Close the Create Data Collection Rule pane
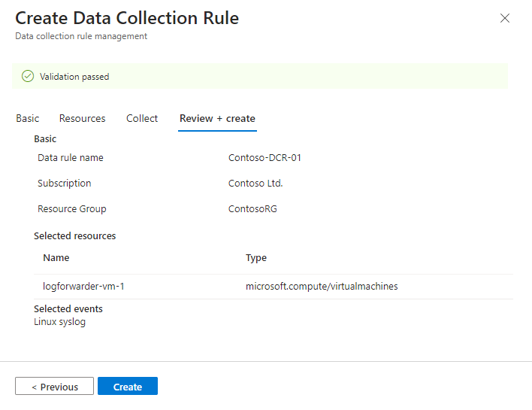The height and width of the screenshot is (410, 532). (505, 18)
